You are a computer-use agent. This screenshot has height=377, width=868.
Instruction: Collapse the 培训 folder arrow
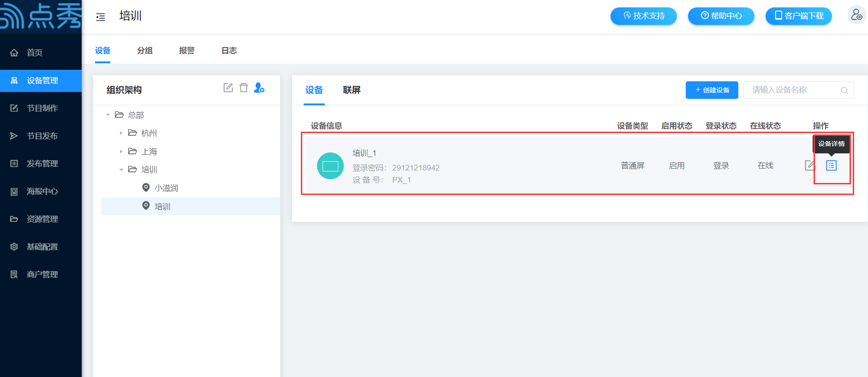coord(121,170)
